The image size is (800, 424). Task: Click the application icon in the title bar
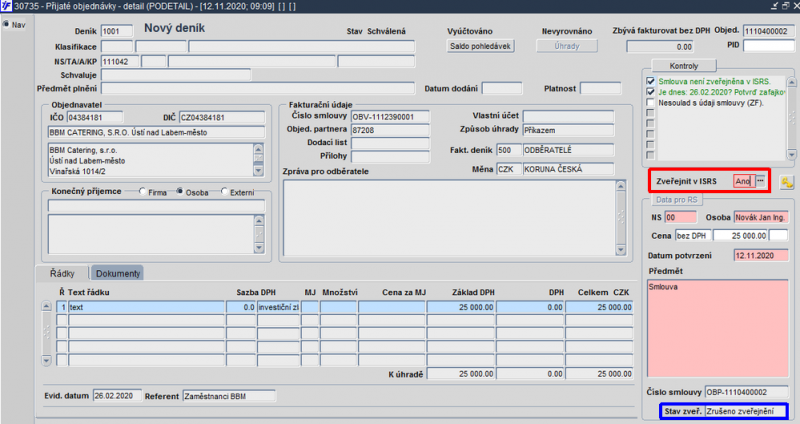tap(6, 6)
